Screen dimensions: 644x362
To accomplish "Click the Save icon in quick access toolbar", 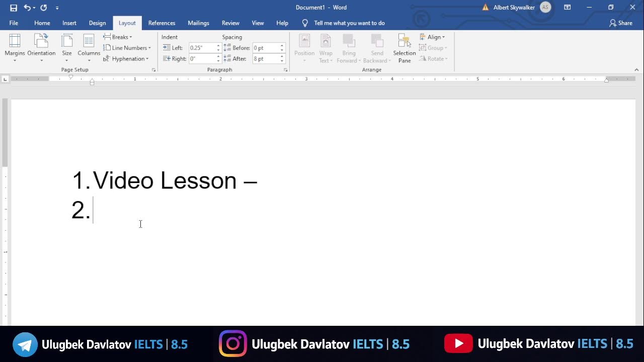I will [14, 8].
